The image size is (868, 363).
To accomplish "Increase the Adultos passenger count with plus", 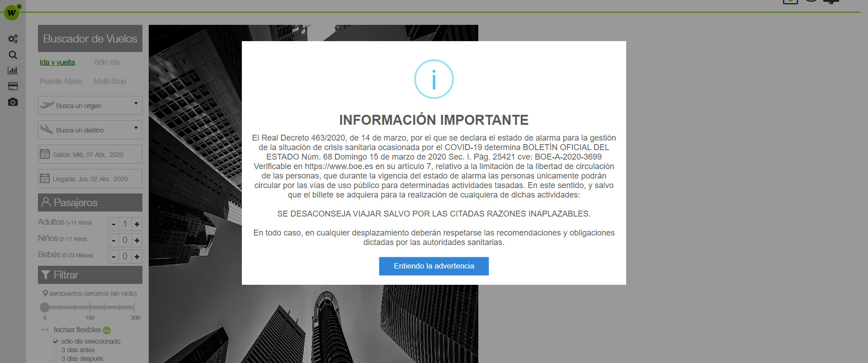I will [x=137, y=224].
